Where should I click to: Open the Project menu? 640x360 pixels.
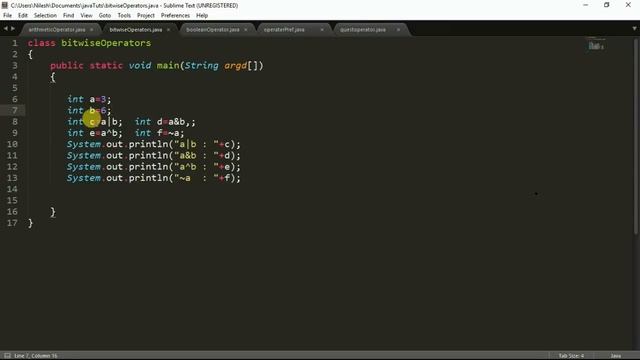146,16
